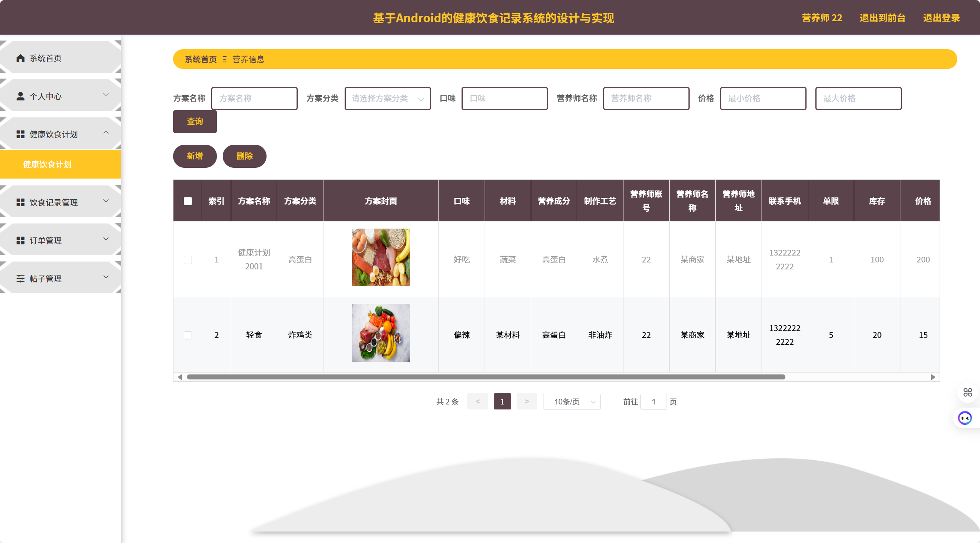This screenshot has height=543, width=980.
Task: Click the home icon beside 系统首页
Action: click(20, 58)
